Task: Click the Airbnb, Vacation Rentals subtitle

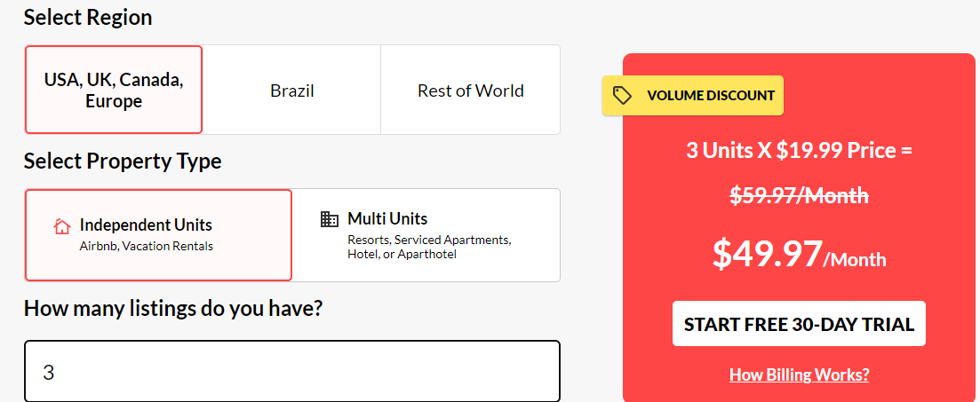Action: (147, 246)
